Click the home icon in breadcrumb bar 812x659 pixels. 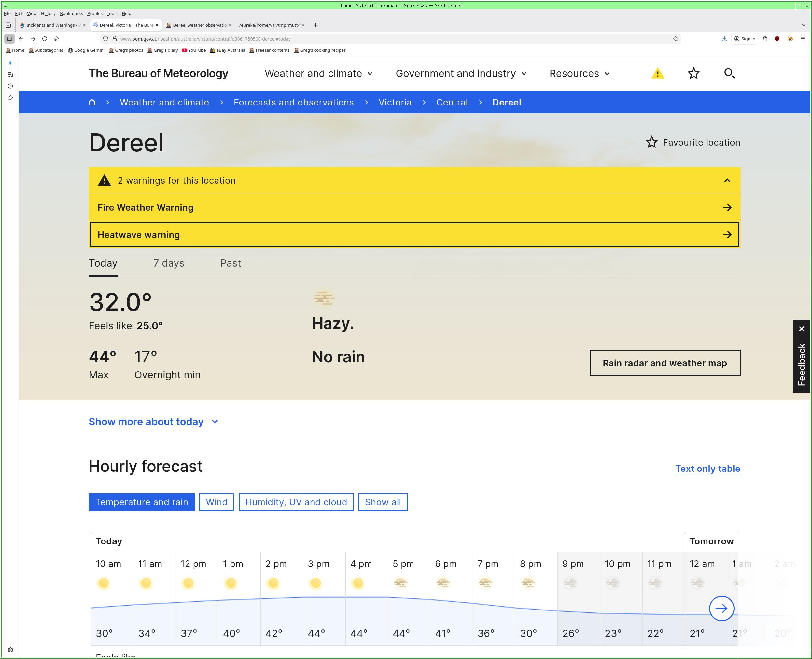92,103
